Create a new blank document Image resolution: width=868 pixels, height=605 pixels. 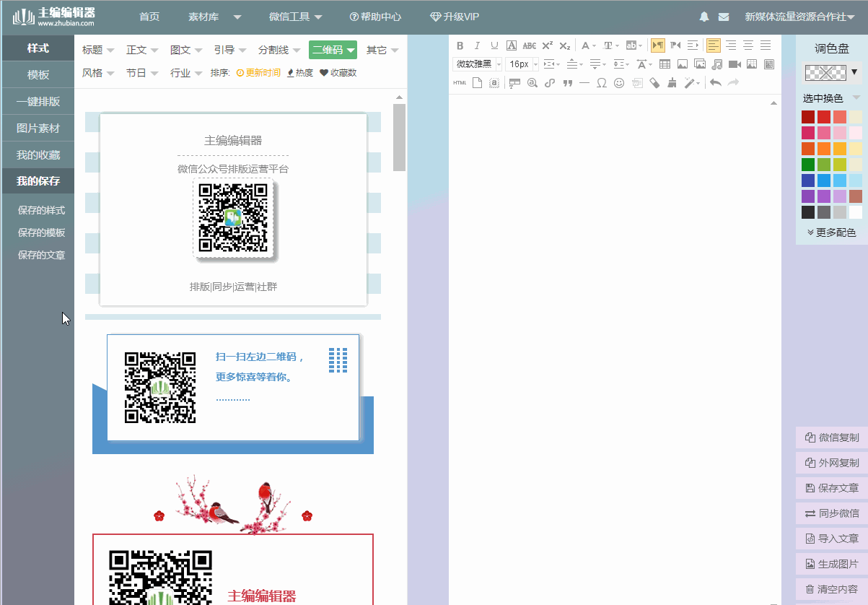(477, 83)
